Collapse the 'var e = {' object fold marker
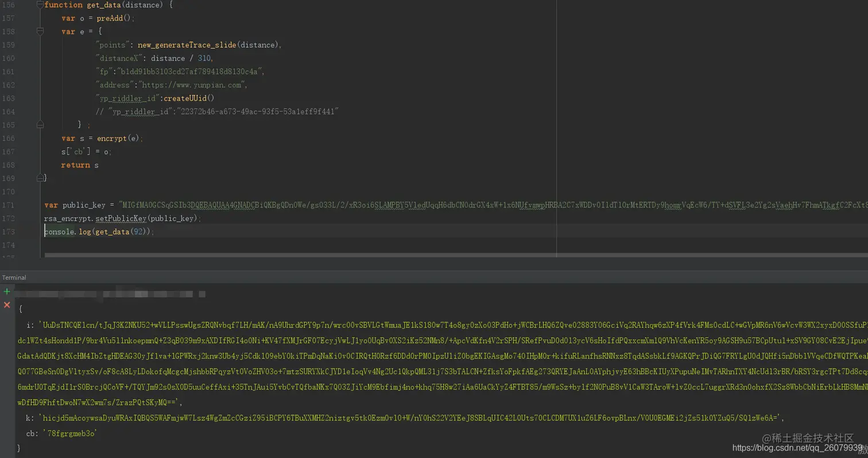The width and height of the screenshot is (868, 458). [40, 32]
